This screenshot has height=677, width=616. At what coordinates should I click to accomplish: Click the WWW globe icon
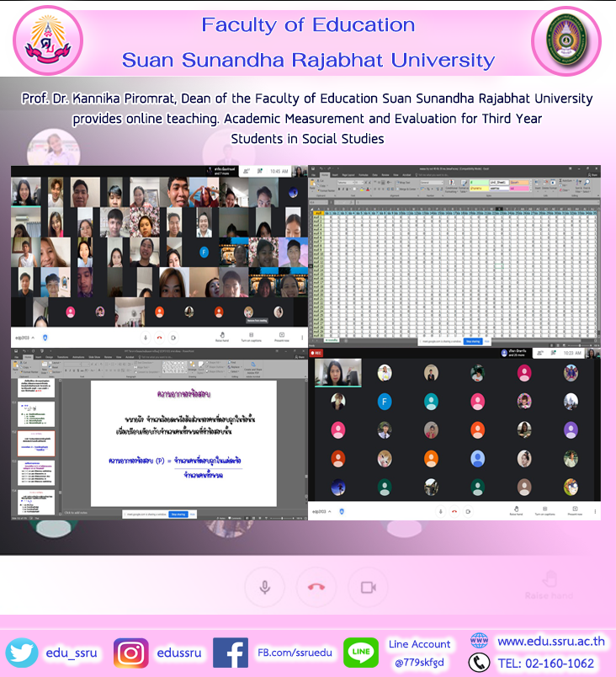(479, 641)
